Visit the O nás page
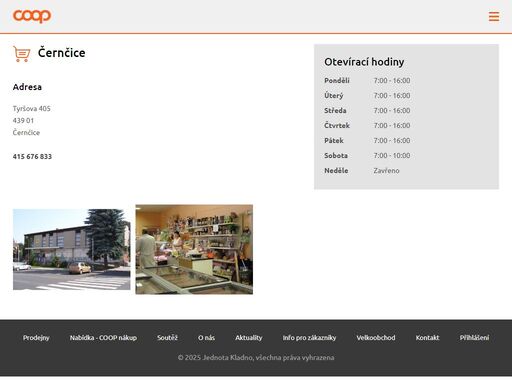 point(206,338)
